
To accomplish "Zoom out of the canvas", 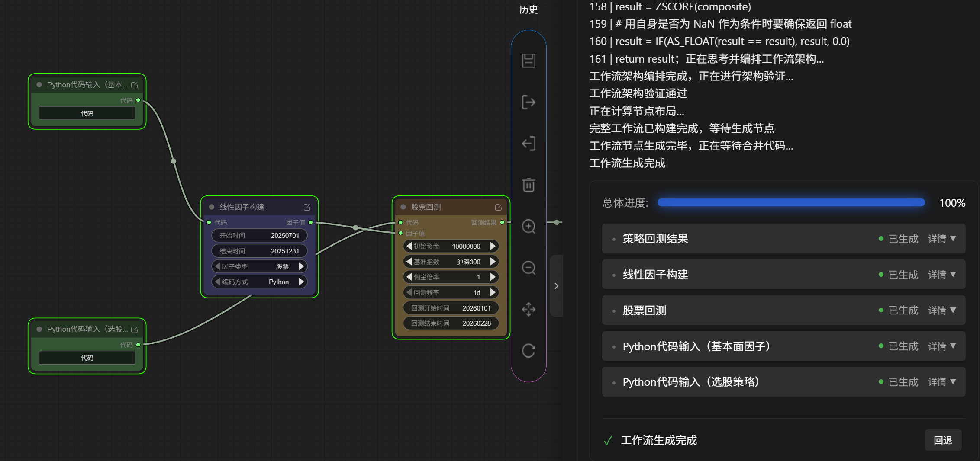I will pos(529,268).
